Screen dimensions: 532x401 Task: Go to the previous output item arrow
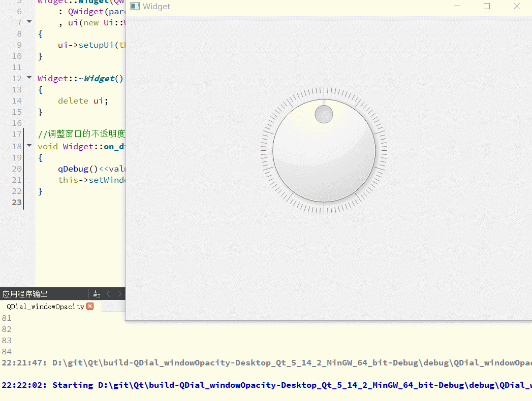tap(109, 294)
